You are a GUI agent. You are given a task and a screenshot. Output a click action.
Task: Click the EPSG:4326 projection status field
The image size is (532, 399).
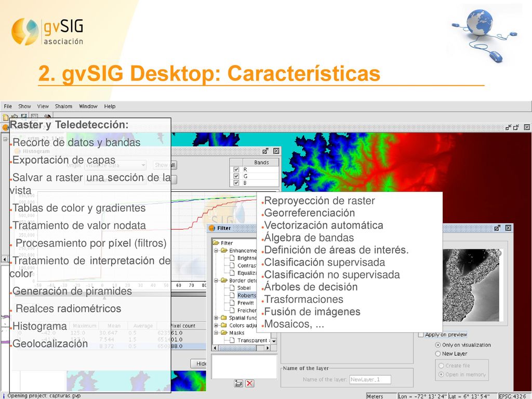513,396
